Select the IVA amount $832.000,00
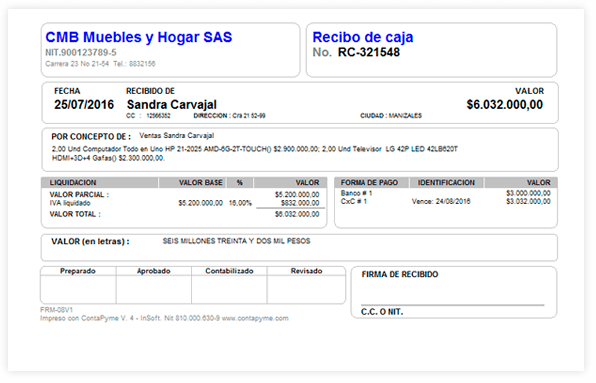596x383 pixels. [x=300, y=203]
